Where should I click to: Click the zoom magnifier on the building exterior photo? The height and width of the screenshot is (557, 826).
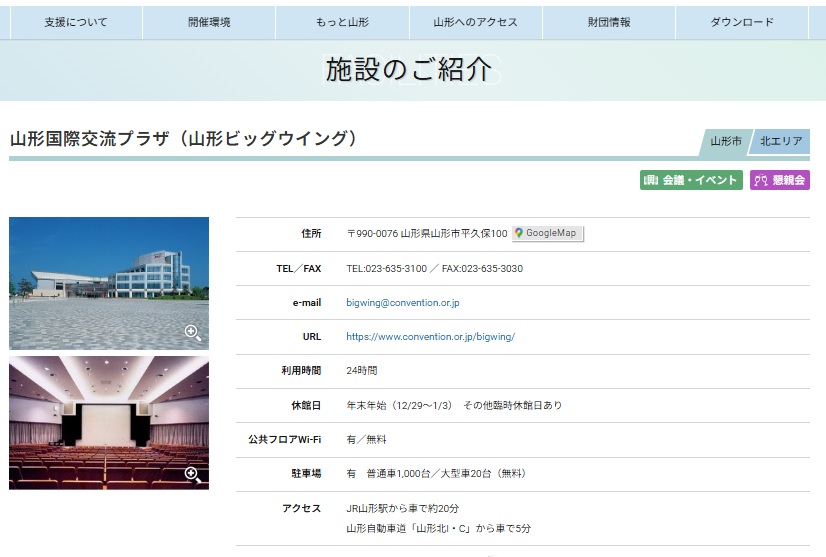click(x=193, y=333)
